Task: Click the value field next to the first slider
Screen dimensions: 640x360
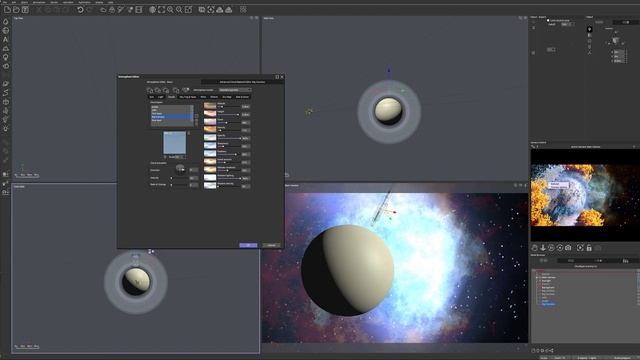Action: click(245, 107)
